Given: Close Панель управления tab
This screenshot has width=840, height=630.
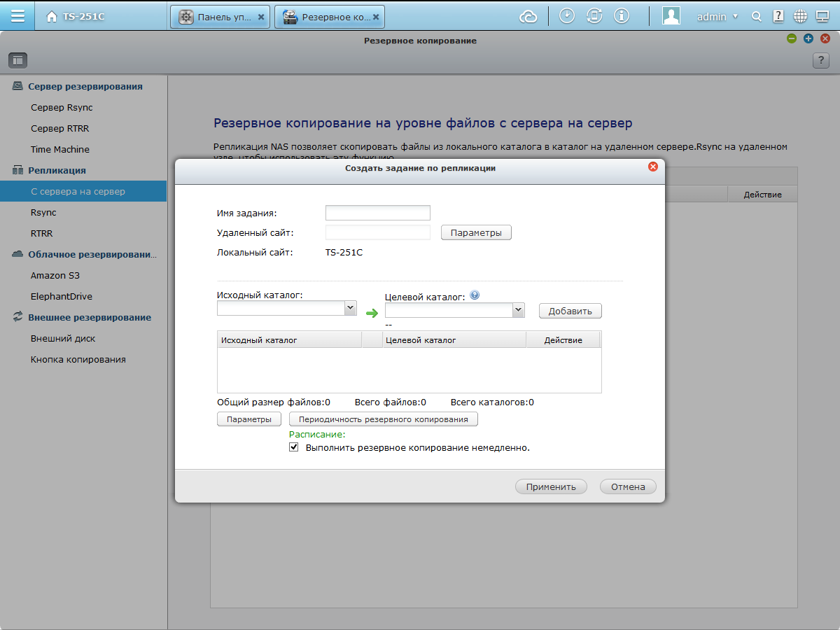Looking at the screenshot, I should [x=261, y=16].
